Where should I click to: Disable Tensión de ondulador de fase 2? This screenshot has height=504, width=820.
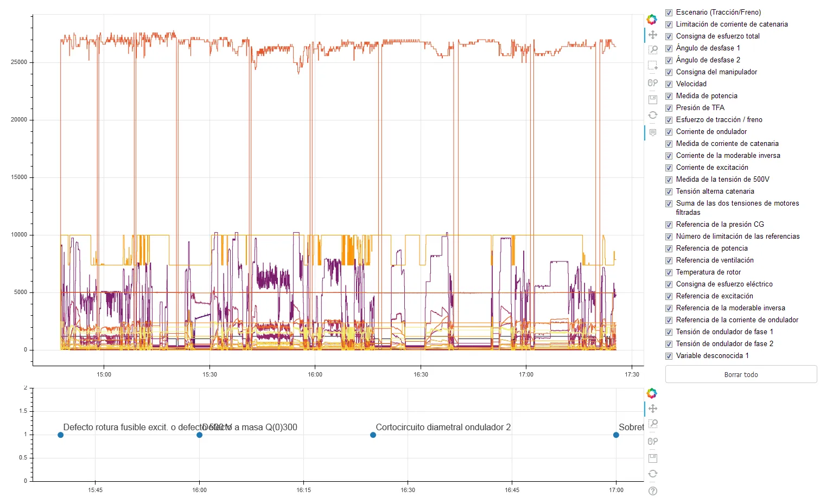[669, 344]
